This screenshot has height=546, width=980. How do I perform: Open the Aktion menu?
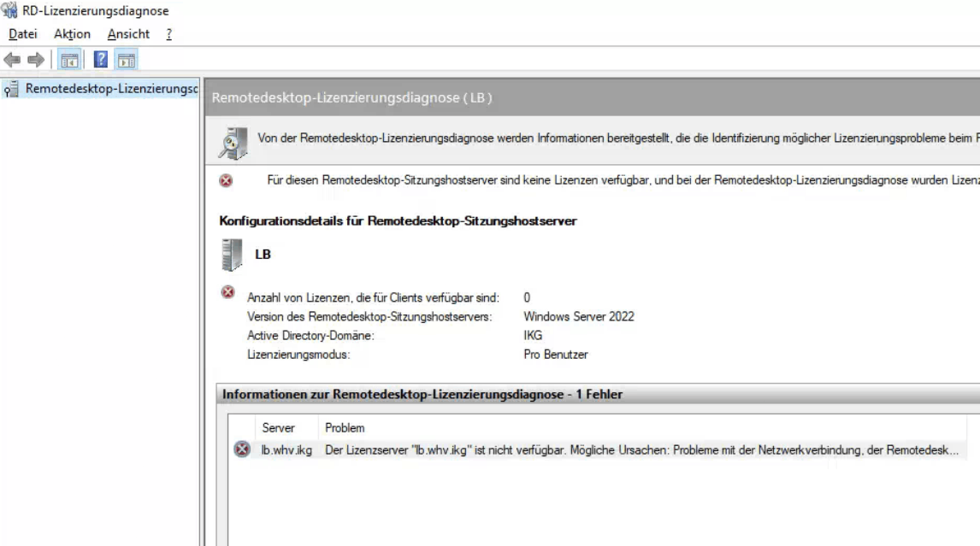point(72,33)
